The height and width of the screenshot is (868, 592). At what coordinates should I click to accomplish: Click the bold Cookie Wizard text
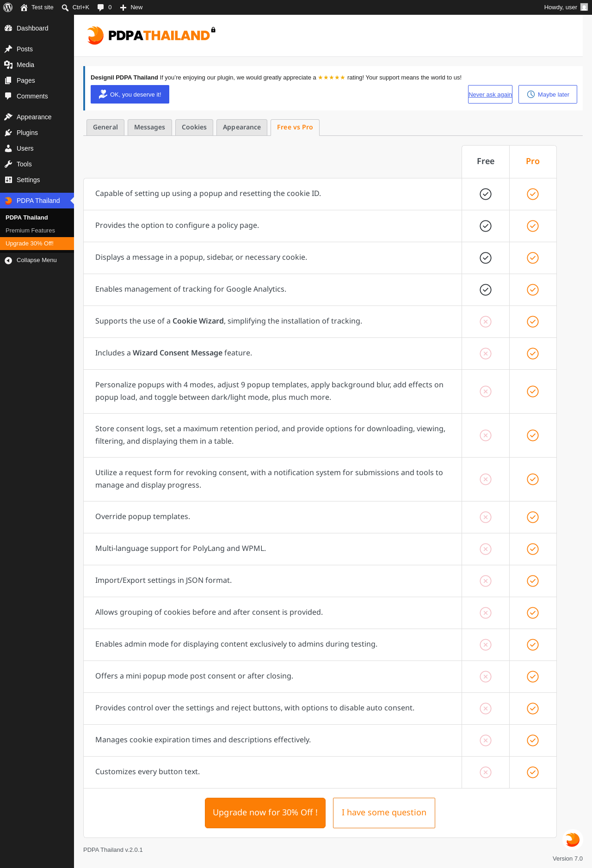[x=198, y=321]
